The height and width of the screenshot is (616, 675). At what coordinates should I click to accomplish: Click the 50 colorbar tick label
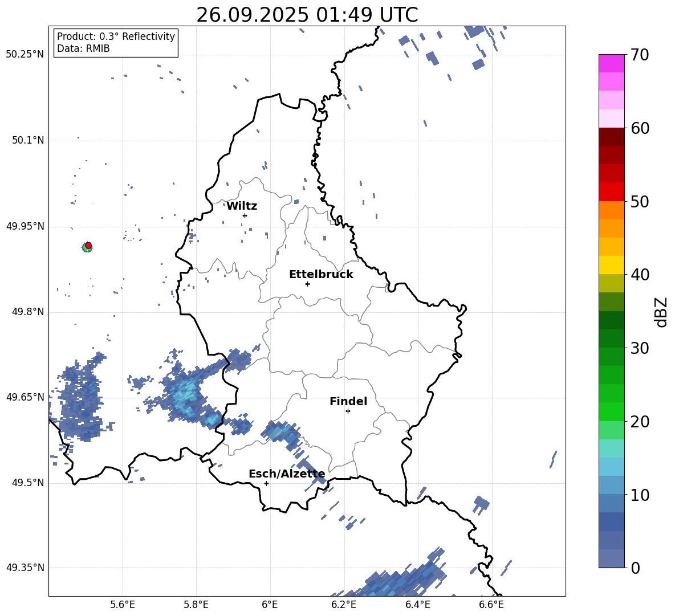[x=640, y=202]
